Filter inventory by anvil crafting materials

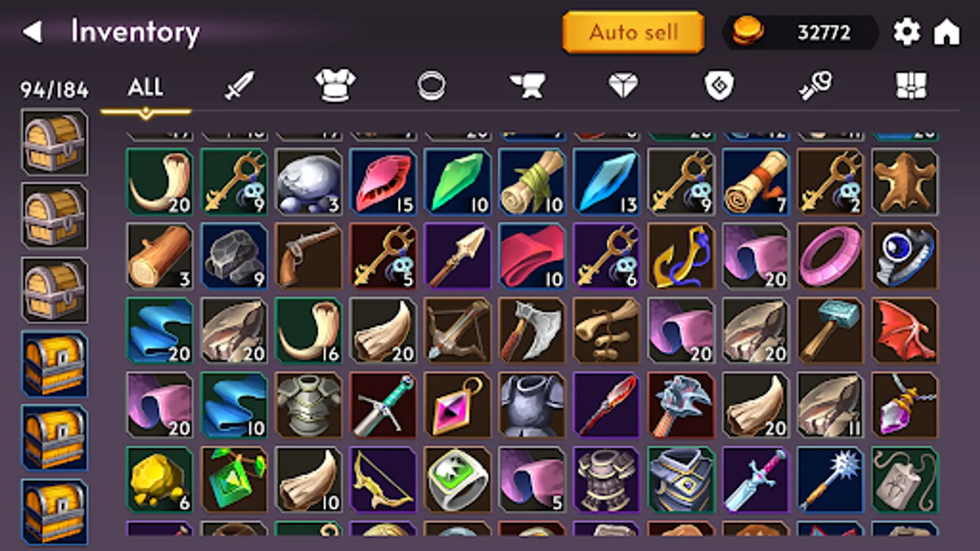pyautogui.click(x=527, y=86)
